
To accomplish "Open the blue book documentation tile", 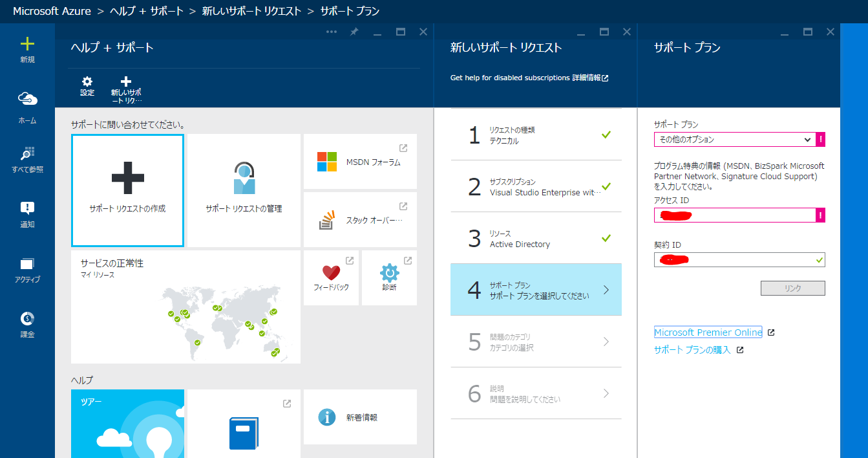I will pos(244,423).
